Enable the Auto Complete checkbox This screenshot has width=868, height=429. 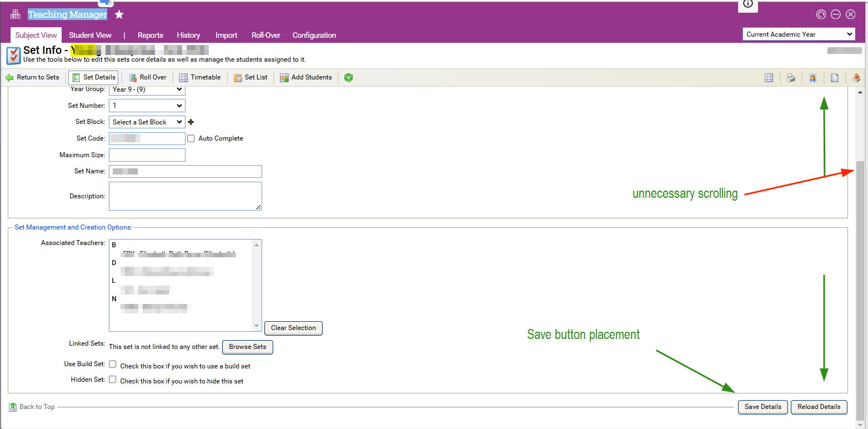coord(191,138)
